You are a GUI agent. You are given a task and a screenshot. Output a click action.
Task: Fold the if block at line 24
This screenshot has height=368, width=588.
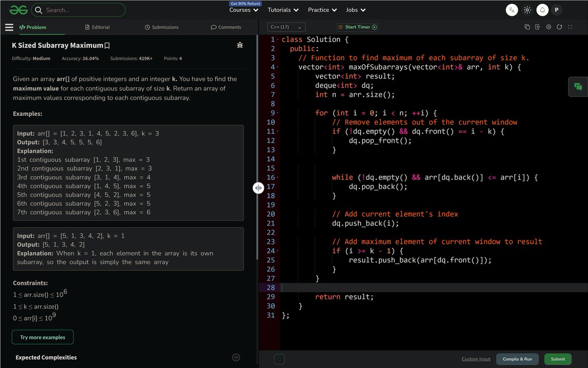[278, 251]
